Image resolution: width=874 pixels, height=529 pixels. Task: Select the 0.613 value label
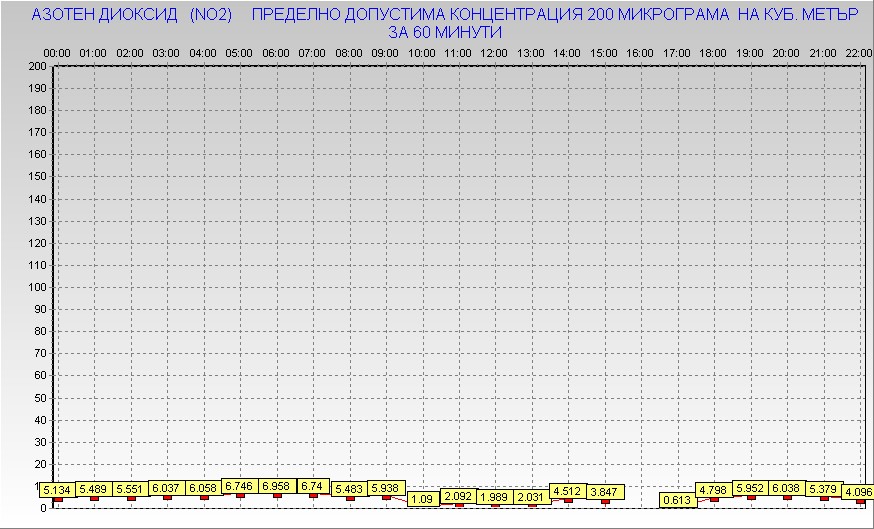point(678,500)
